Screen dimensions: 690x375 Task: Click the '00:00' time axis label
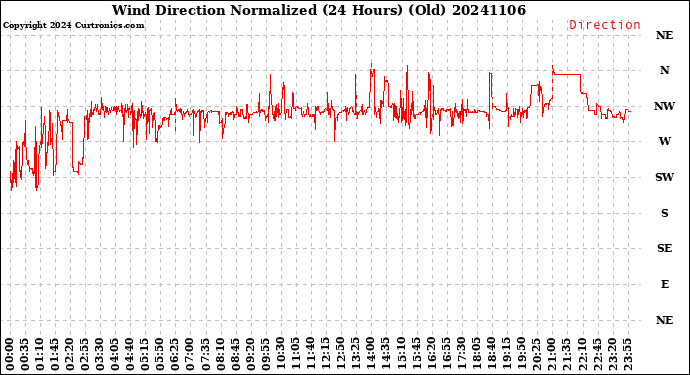point(10,354)
